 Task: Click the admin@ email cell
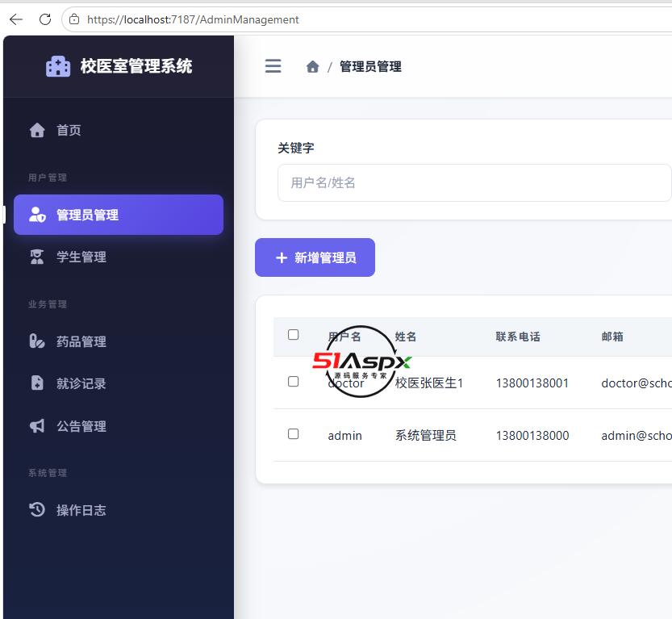(x=637, y=436)
